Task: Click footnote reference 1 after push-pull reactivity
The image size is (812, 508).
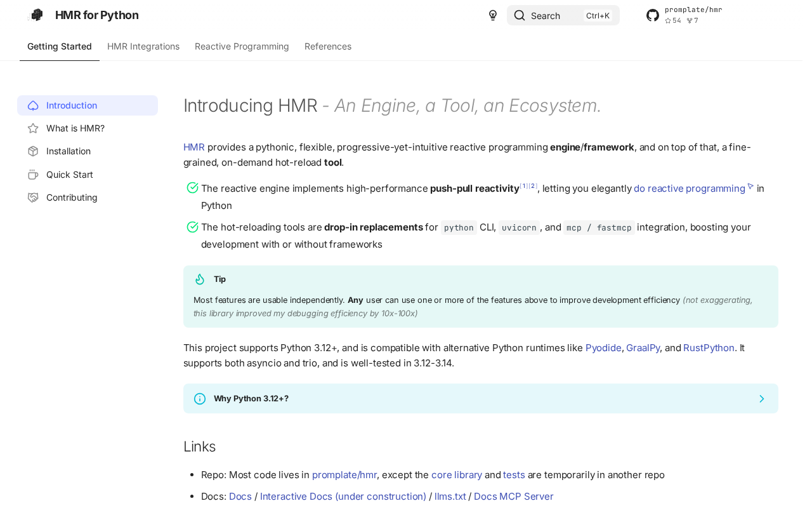Action: (x=524, y=186)
